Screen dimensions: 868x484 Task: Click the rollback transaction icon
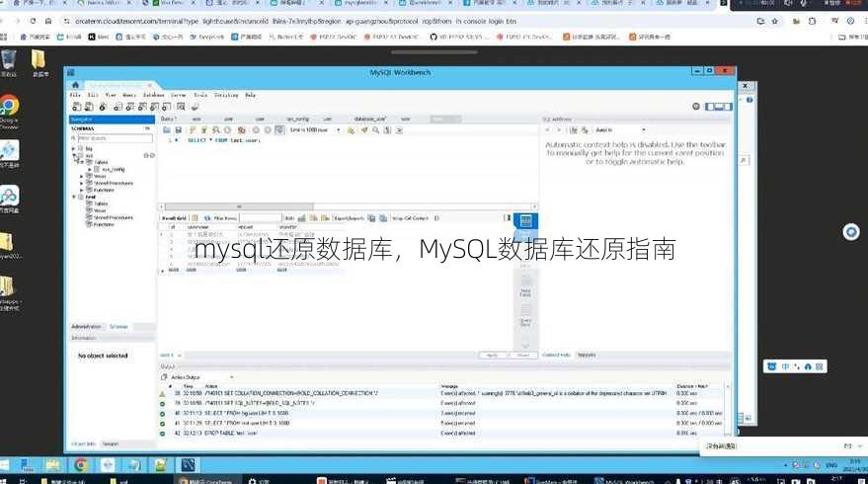tap(268, 130)
